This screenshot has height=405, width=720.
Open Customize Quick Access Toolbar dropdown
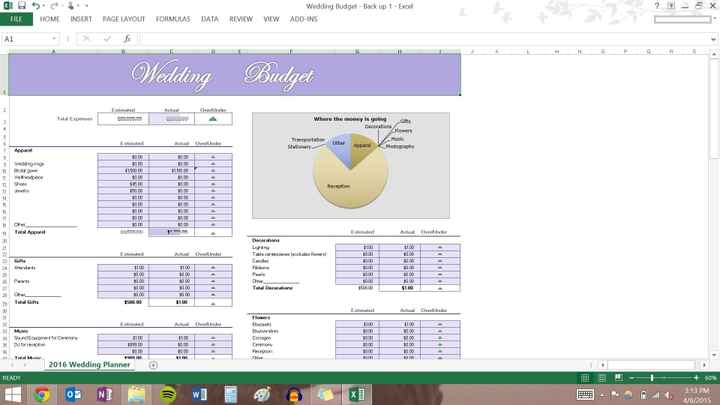point(86,6)
